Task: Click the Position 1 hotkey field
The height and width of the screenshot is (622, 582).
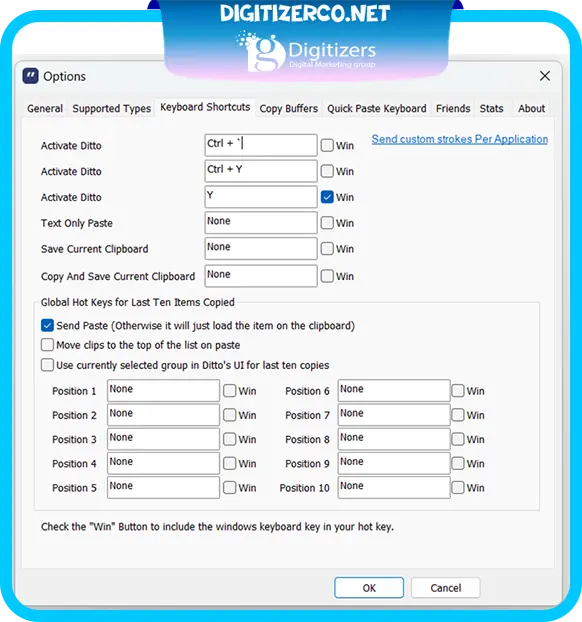Action: [163, 390]
